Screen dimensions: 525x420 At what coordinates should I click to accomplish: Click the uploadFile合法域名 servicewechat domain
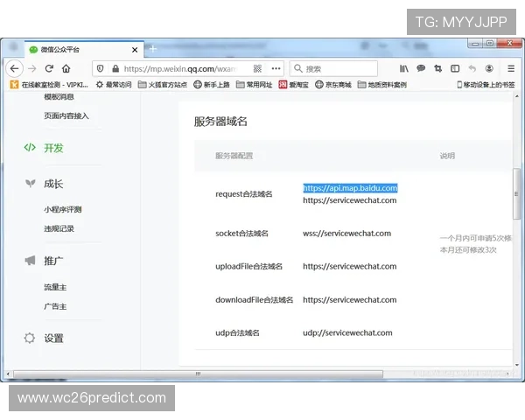click(x=350, y=267)
